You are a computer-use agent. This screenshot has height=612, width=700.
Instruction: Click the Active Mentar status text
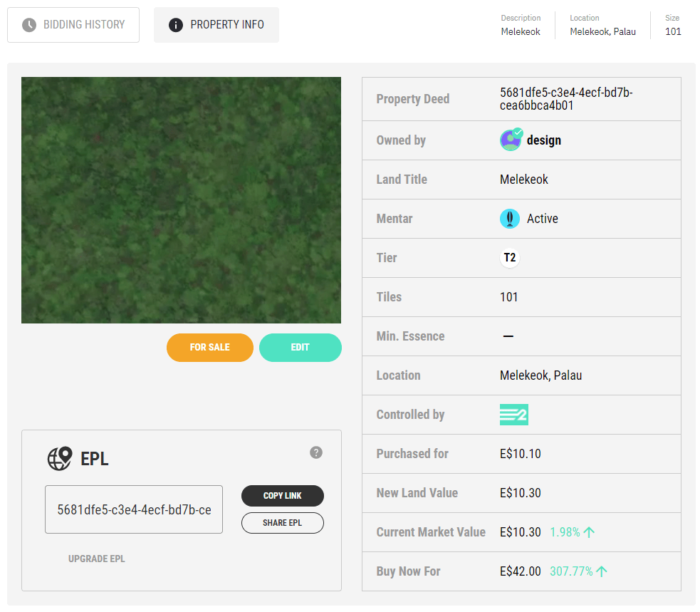(x=543, y=219)
